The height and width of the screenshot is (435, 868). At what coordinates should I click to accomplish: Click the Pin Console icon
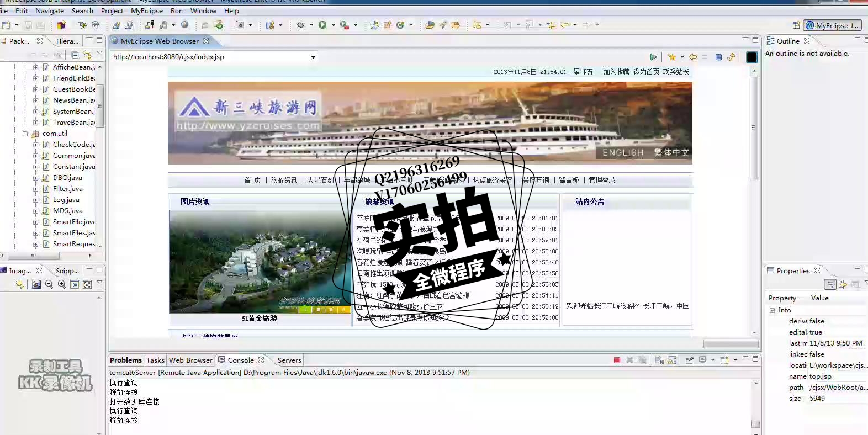690,360
